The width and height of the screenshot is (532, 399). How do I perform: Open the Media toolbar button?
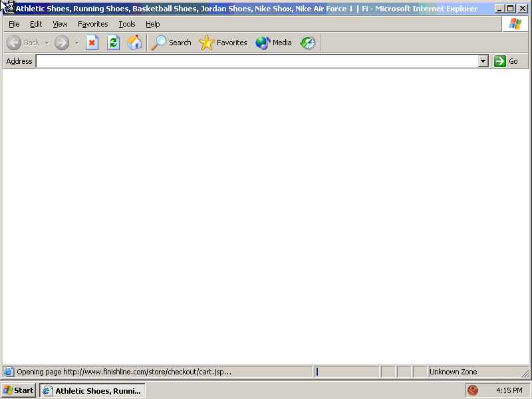[x=273, y=43]
